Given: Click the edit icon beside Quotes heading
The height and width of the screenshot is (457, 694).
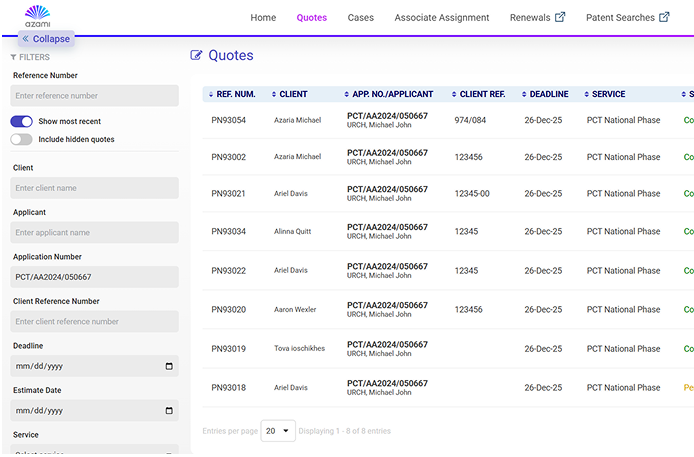Looking at the screenshot, I should (x=196, y=56).
